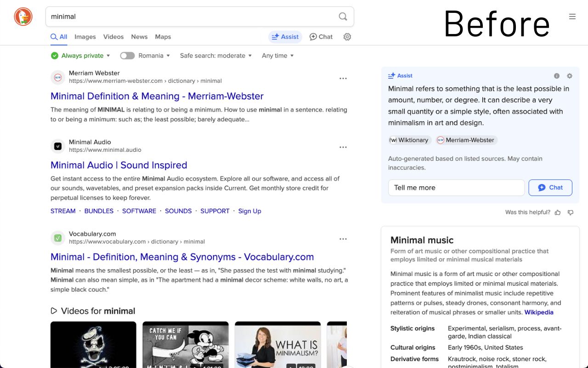Click the search magnifier icon
The image size is (588, 368).
coord(343,17)
